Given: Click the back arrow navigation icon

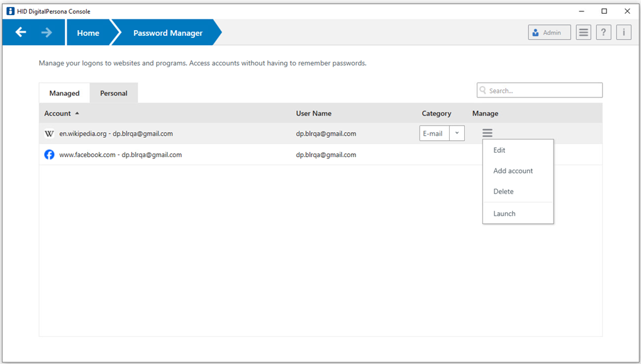Looking at the screenshot, I should click(x=21, y=33).
